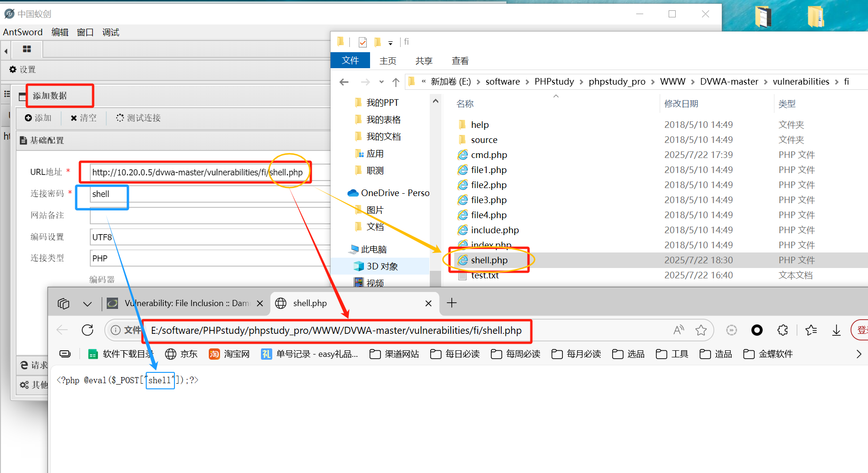The image size is (868, 473).
Task: Open the favorites list icon
Action: (811, 330)
